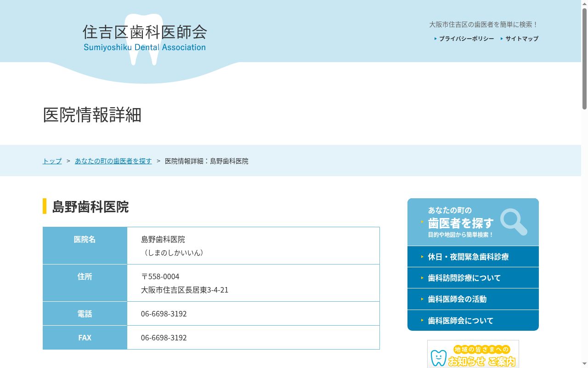Click the 住所 table header cell
588x368 pixels.
85,283
